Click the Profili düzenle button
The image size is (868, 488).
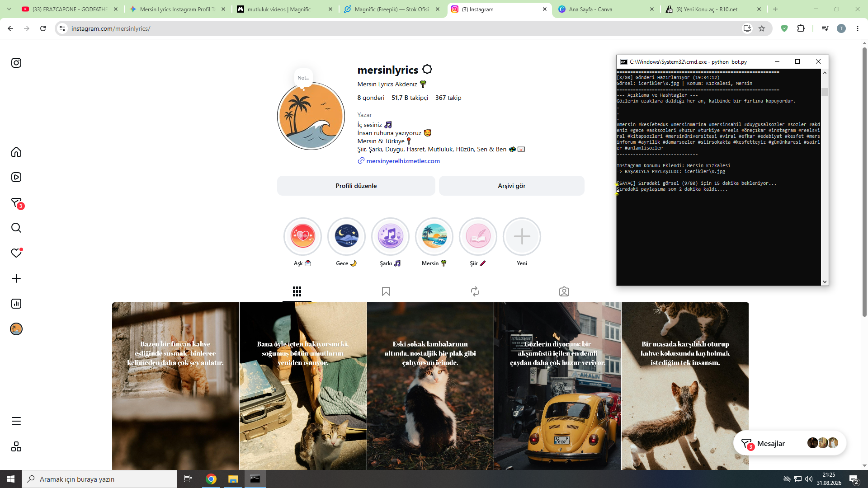[356, 186]
